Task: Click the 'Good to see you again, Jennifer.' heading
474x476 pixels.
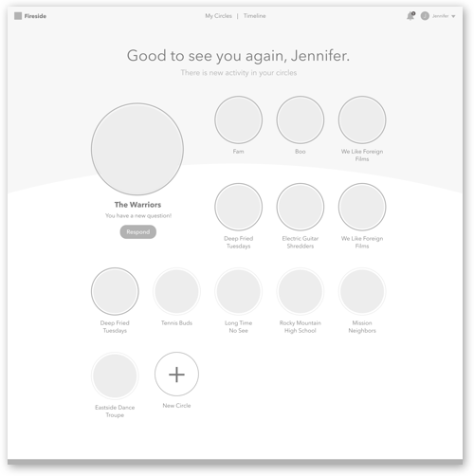Action: 238,56
